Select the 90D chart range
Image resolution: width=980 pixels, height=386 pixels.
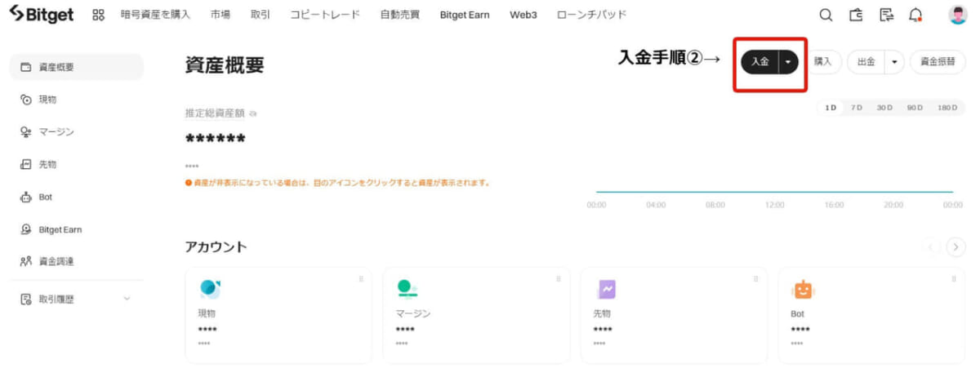(x=915, y=108)
